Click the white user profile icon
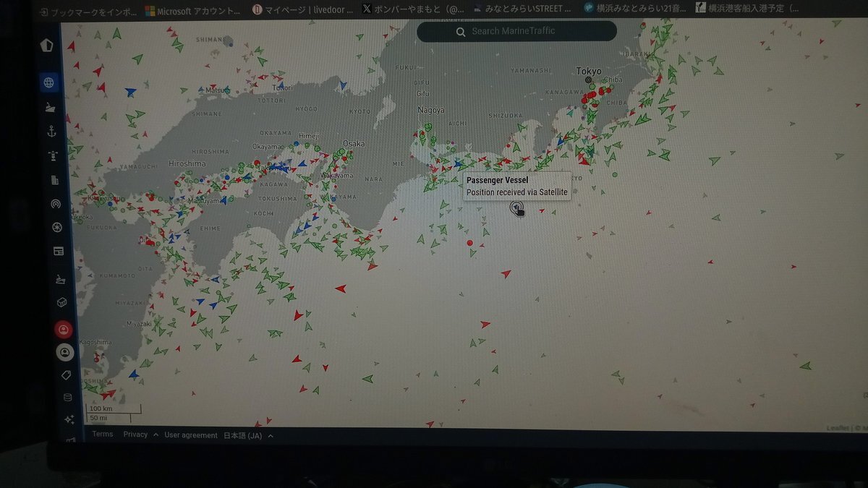The width and height of the screenshot is (868, 488). point(65,352)
